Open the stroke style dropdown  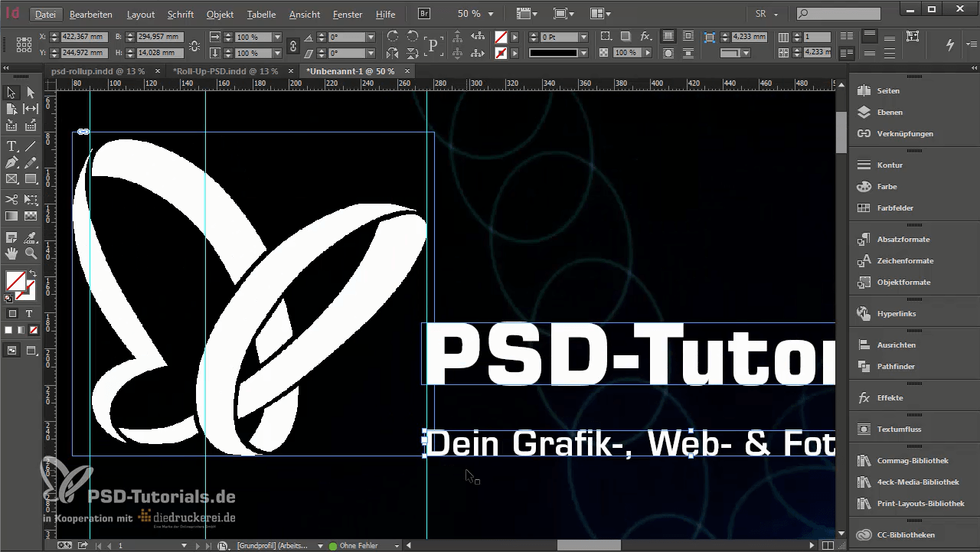click(584, 54)
